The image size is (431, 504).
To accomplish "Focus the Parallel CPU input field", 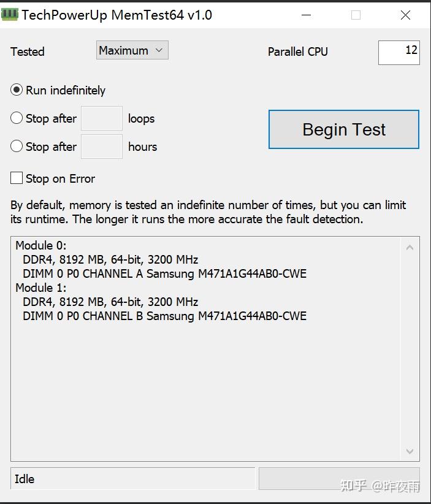I will pos(399,53).
